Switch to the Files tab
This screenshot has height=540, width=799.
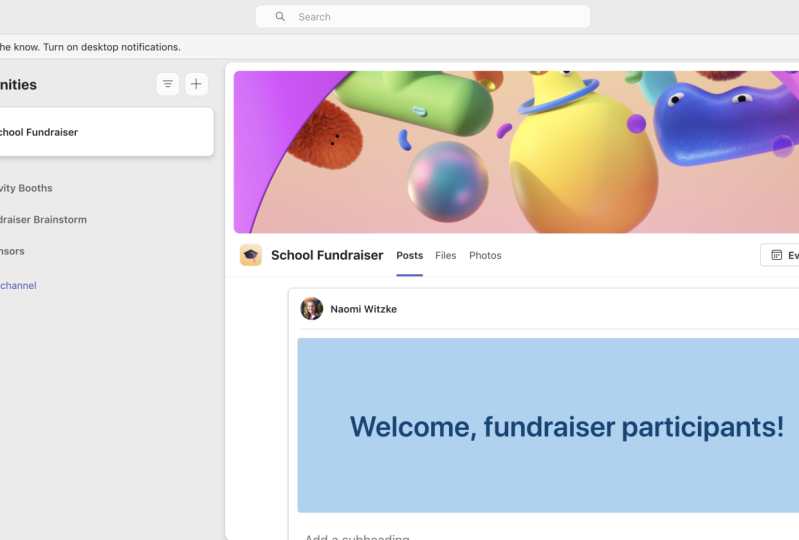click(x=445, y=255)
